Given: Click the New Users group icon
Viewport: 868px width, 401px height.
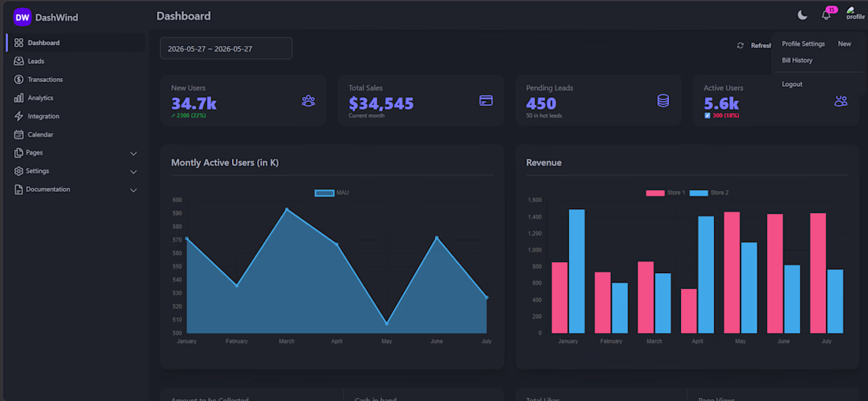Looking at the screenshot, I should click(309, 101).
